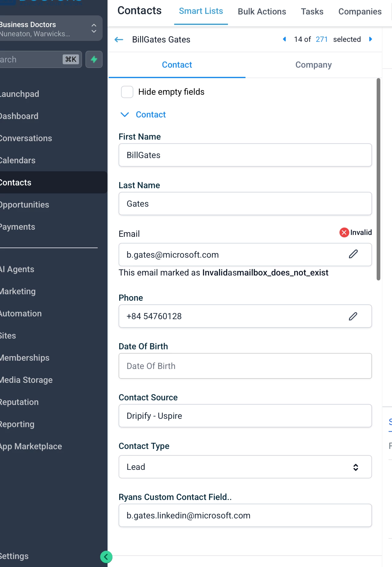This screenshot has width=392, height=567.
Task: Click the Date Of Birth field
Action: [245, 366]
